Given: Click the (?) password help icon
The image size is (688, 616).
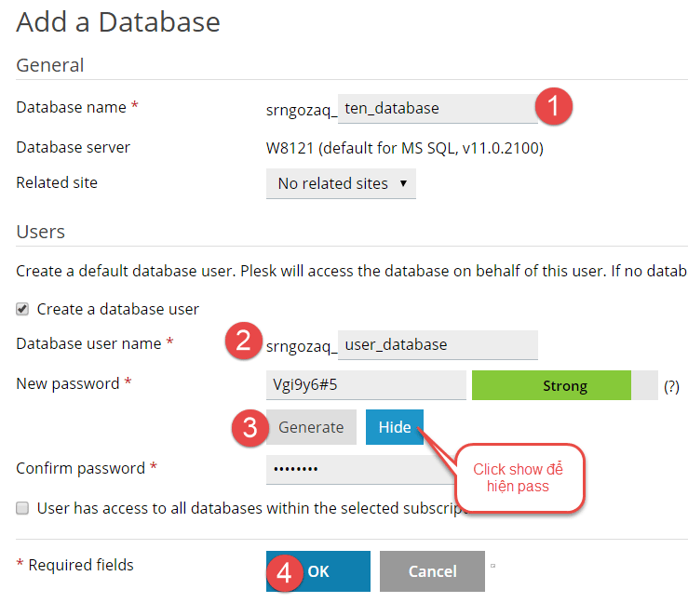Looking at the screenshot, I should [x=670, y=385].
